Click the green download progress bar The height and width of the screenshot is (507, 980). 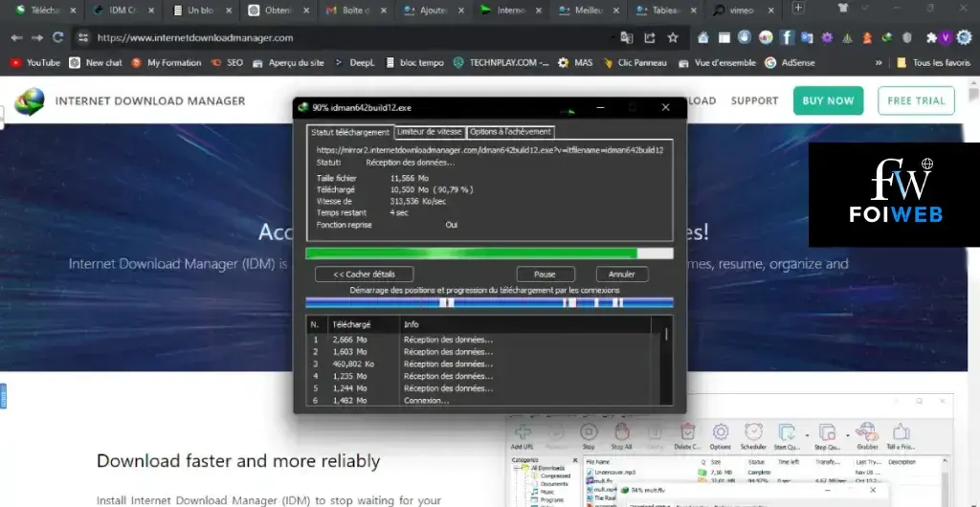(489, 253)
